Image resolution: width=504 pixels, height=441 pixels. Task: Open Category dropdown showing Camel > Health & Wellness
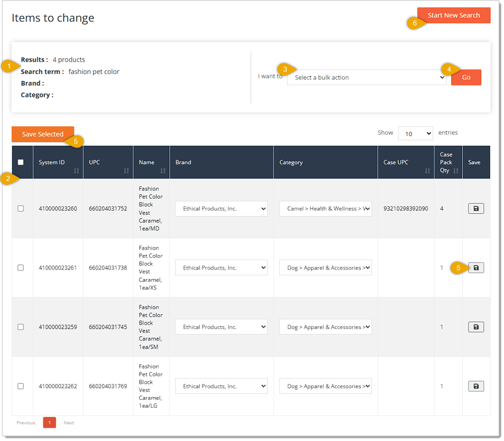click(x=326, y=209)
